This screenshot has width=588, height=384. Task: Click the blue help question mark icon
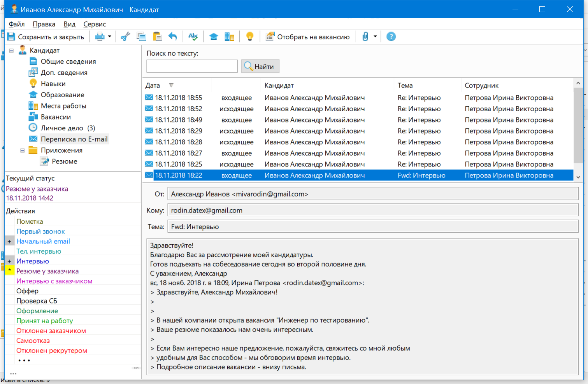391,37
